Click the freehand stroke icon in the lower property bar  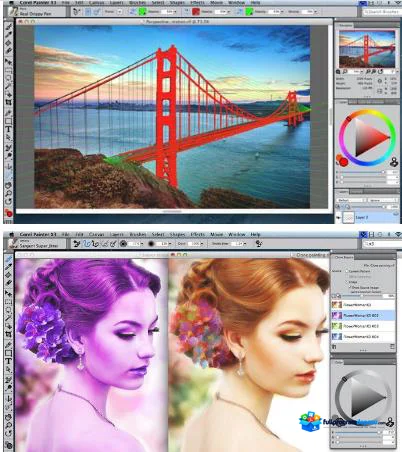pyautogui.click(x=87, y=244)
